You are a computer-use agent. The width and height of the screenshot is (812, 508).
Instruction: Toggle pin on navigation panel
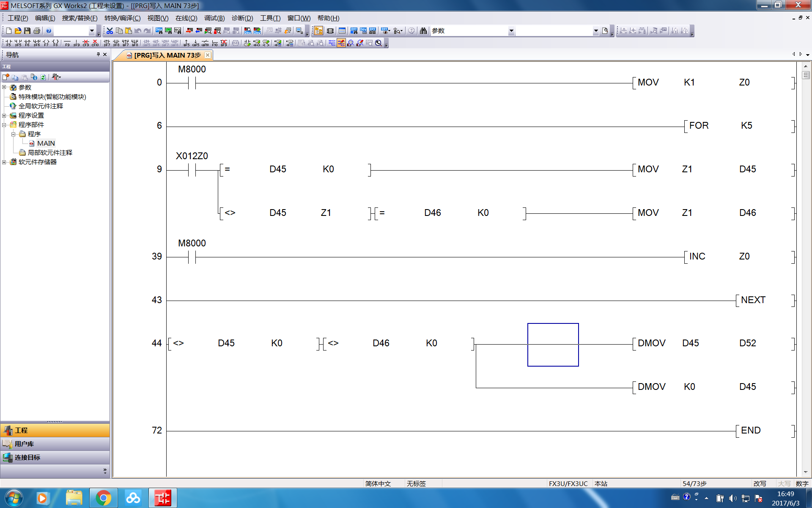click(x=98, y=54)
